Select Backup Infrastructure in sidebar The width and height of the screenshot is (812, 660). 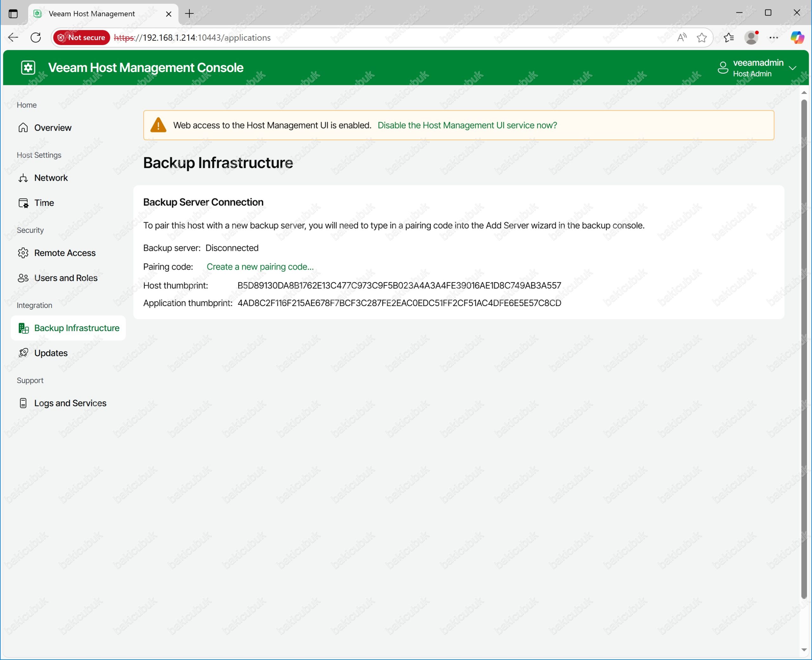tap(69, 328)
